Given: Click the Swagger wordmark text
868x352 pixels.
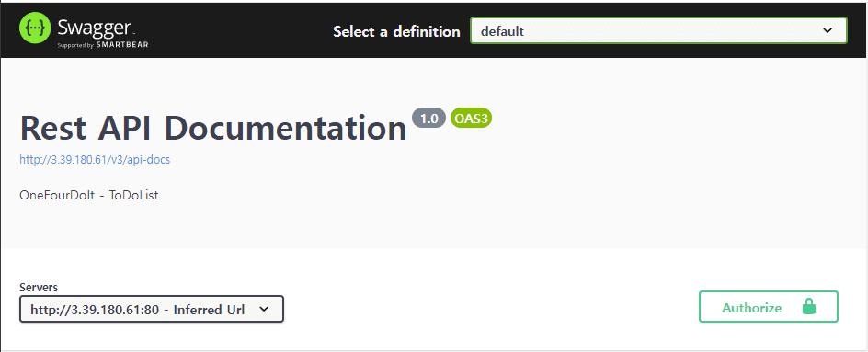Looking at the screenshot, I should 95,26.
